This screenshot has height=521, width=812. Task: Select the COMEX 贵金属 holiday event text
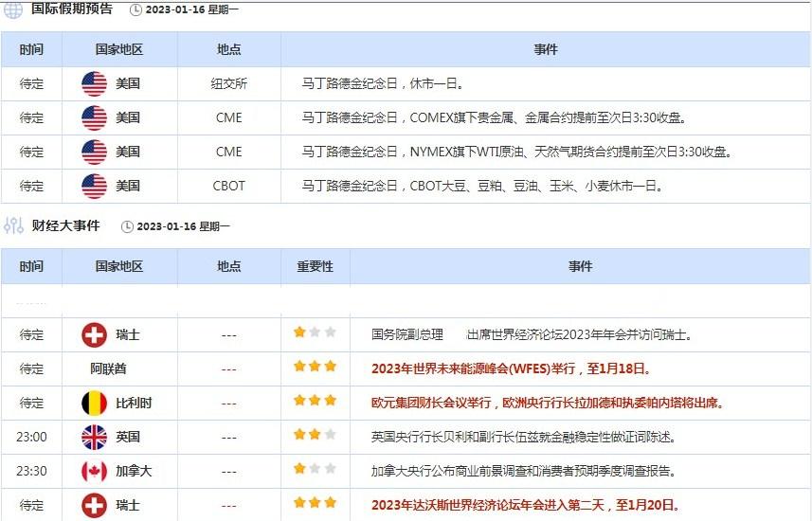(x=493, y=117)
